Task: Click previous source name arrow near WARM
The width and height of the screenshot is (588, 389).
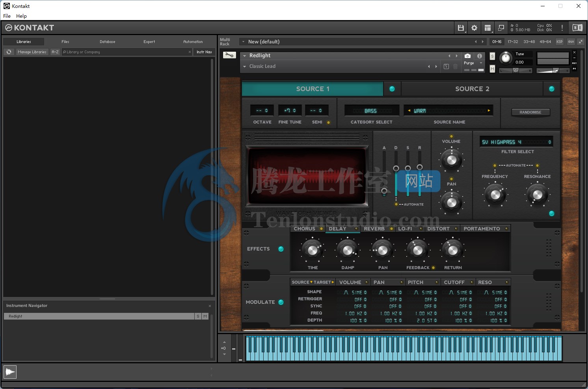Action: (x=409, y=111)
